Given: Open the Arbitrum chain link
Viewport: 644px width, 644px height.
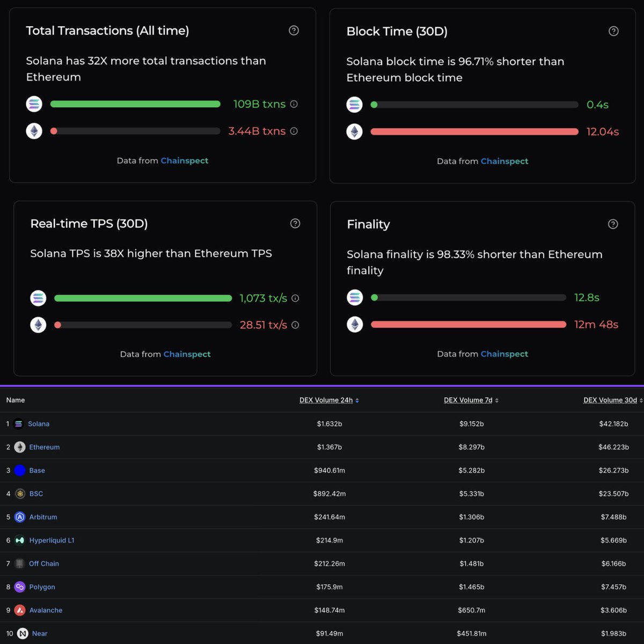Looking at the screenshot, I should pyautogui.click(x=43, y=517).
